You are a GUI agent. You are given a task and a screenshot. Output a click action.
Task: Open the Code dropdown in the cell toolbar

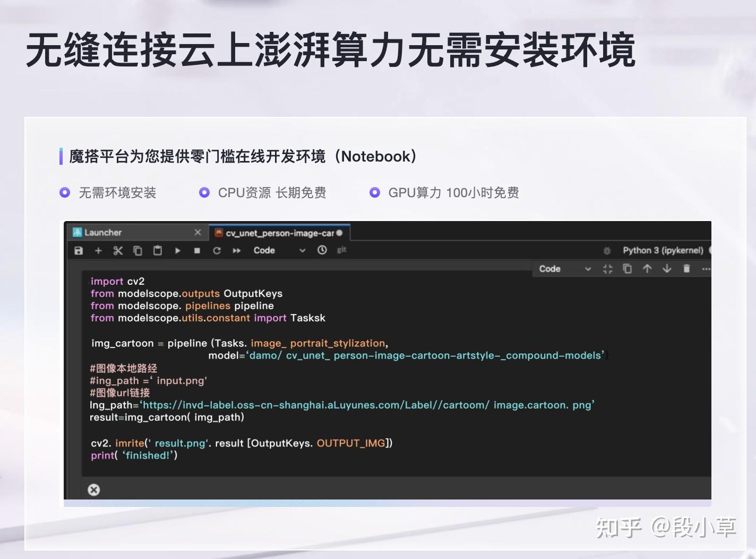coord(565,269)
